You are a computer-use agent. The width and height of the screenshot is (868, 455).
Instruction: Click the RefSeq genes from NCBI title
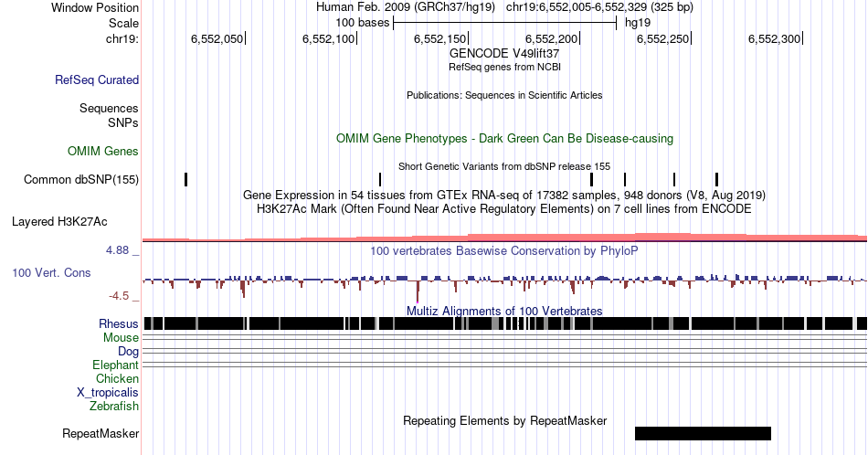tap(505, 67)
